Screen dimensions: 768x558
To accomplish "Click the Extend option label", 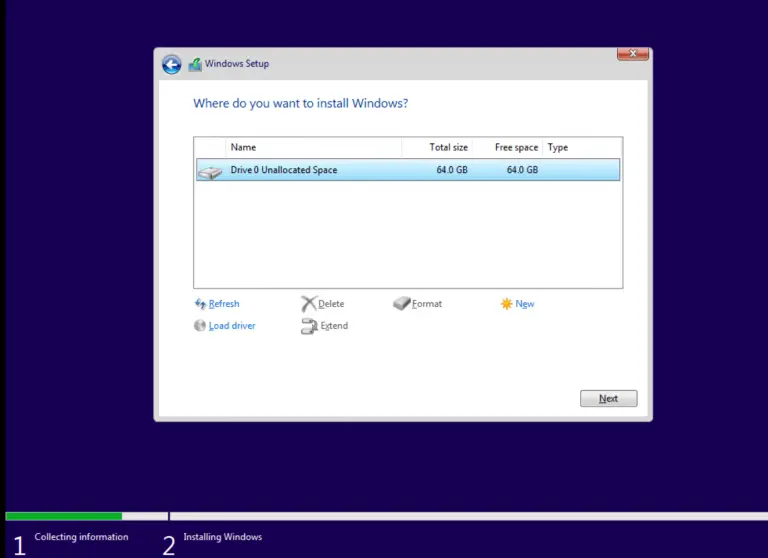I will point(334,326).
